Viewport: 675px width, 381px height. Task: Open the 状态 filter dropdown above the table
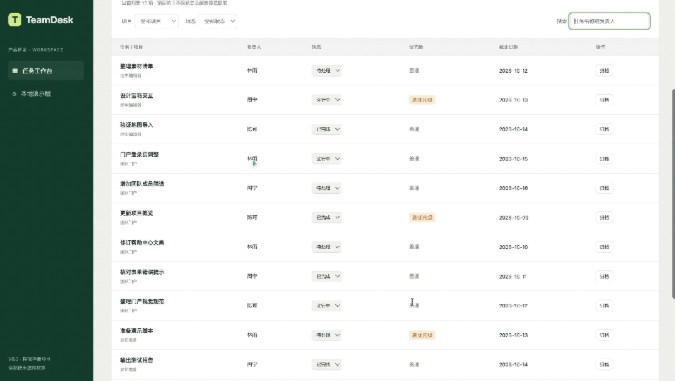click(x=217, y=21)
